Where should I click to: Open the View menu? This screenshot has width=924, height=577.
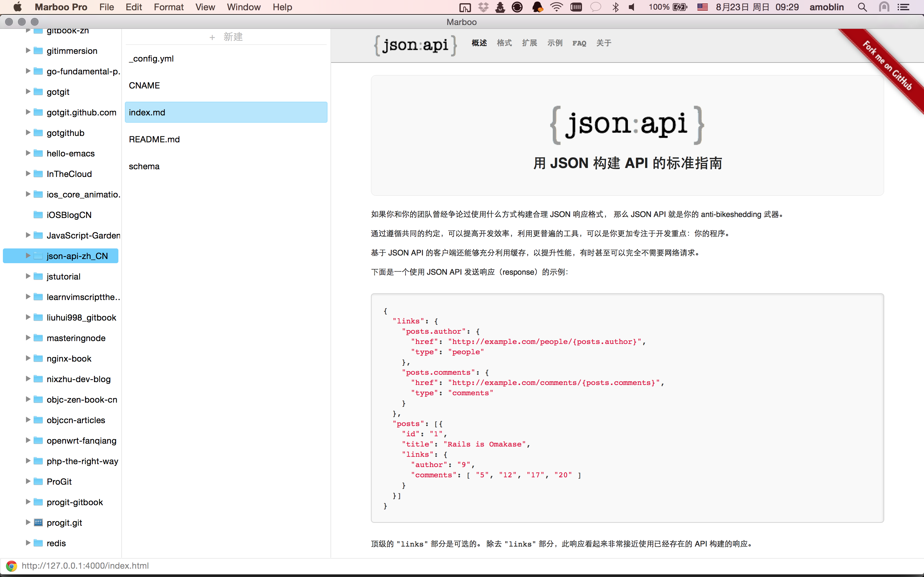205,7
